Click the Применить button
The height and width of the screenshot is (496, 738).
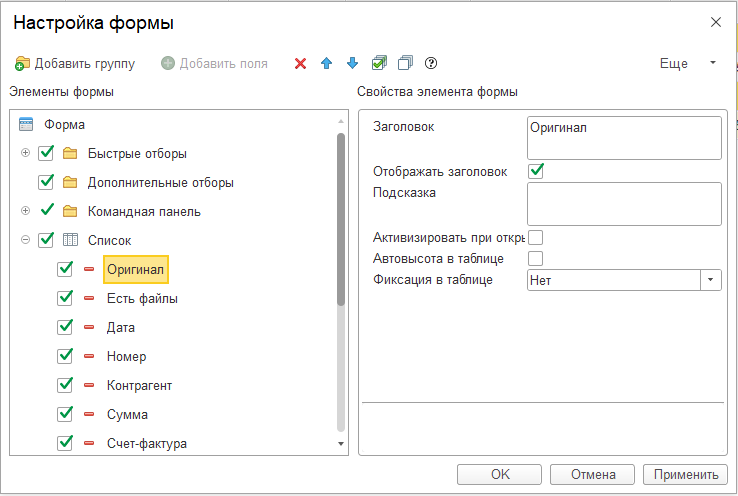point(686,474)
